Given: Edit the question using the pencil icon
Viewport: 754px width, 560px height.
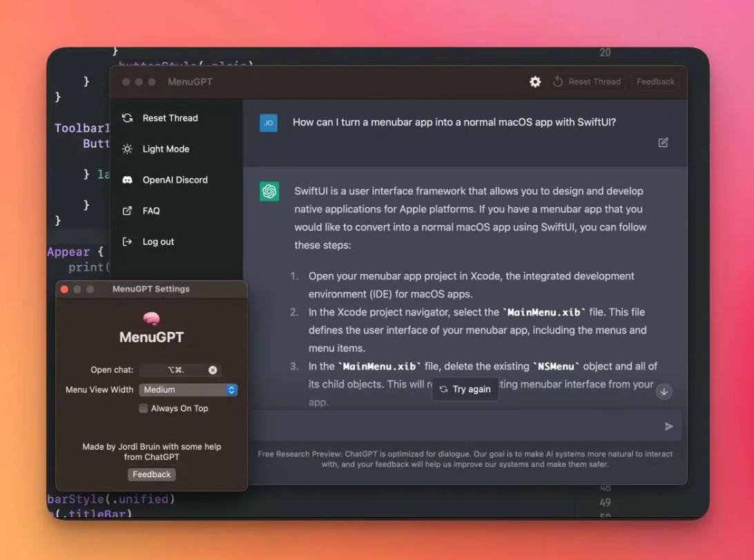Looking at the screenshot, I should (663, 142).
